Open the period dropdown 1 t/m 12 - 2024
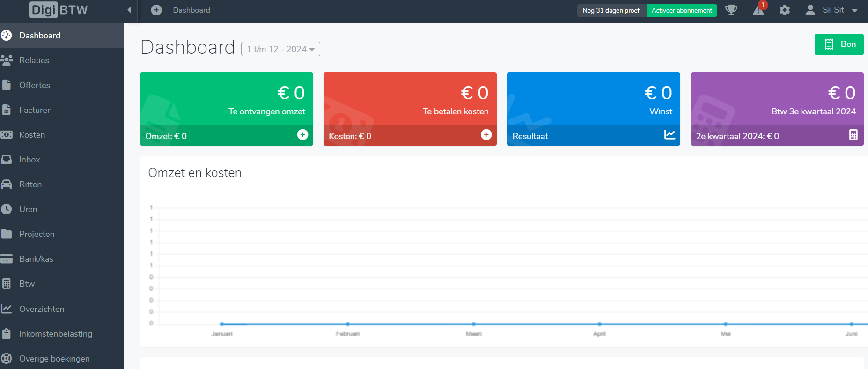 click(x=280, y=49)
